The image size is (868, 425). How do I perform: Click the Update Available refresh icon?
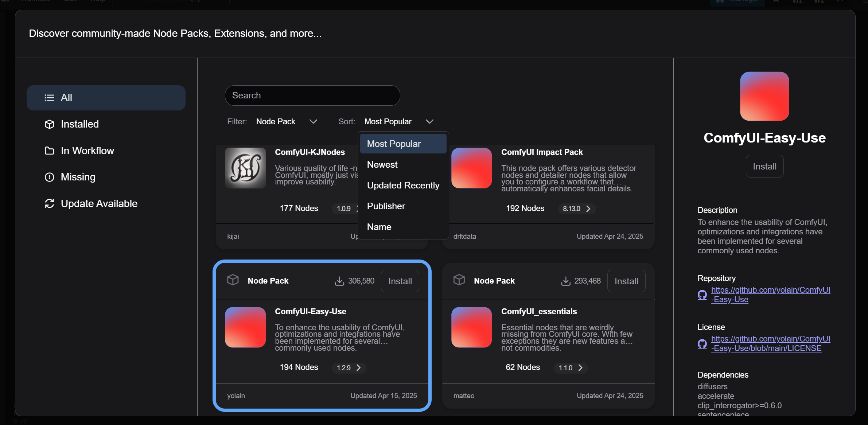click(x=49, y=203)
